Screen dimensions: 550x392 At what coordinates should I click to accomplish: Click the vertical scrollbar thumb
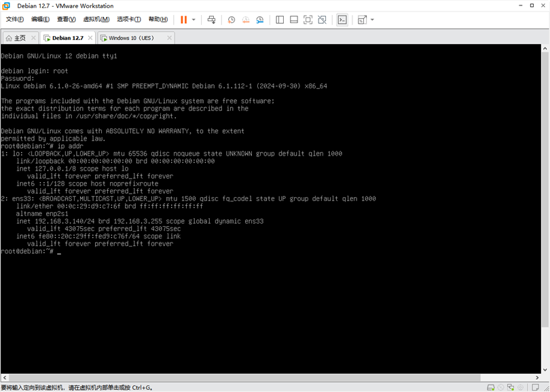click(x=545, y=190)
